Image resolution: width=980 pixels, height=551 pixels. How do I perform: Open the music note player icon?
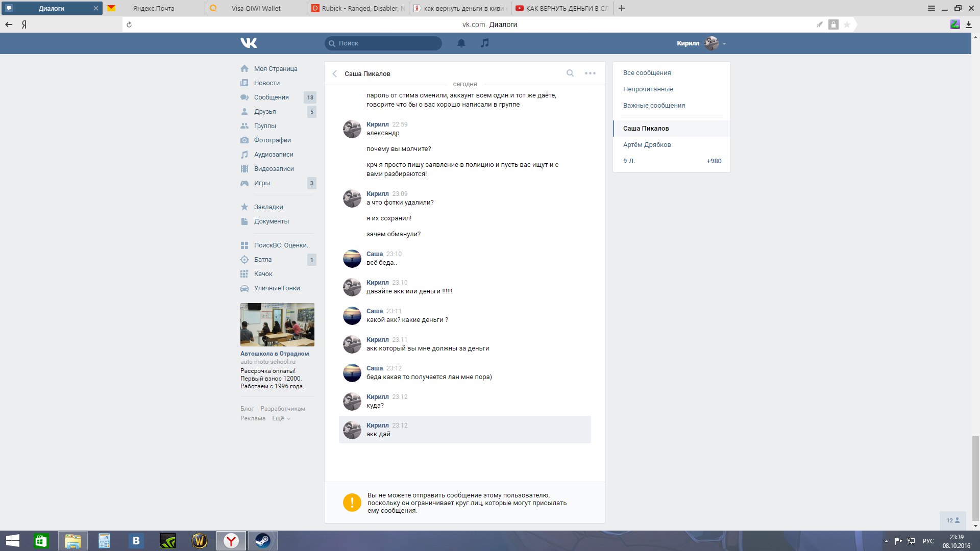[485, 43]
